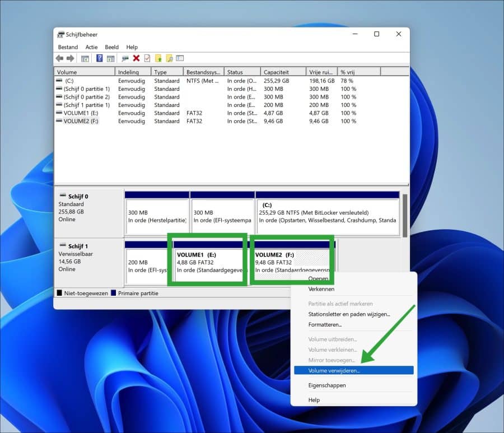Viewport: 504px width, 433px height.
Task: Click the Forward arrow in the toolbar
Action: coord(70,58)
